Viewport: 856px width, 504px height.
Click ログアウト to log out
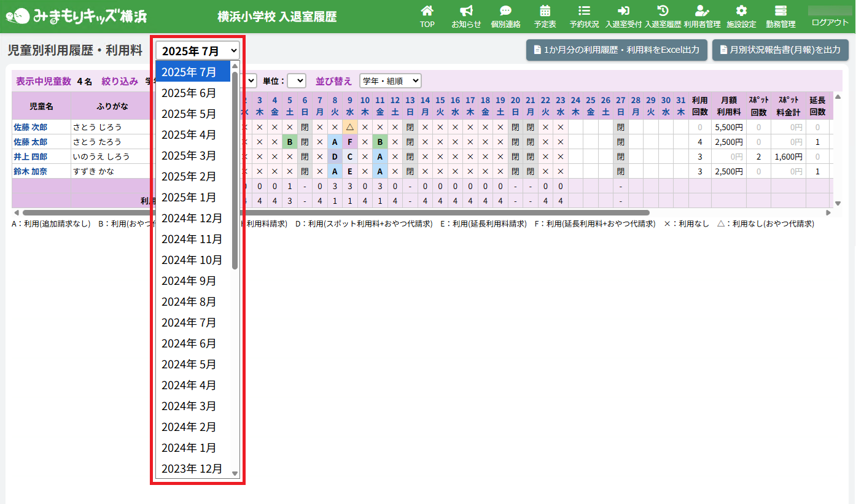pyautogui.click(x=830, y=23)
